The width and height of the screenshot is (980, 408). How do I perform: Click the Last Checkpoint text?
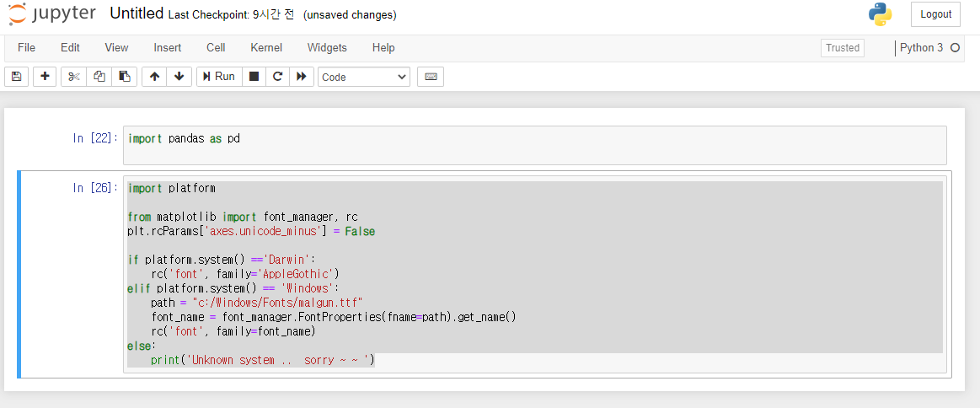231,15
